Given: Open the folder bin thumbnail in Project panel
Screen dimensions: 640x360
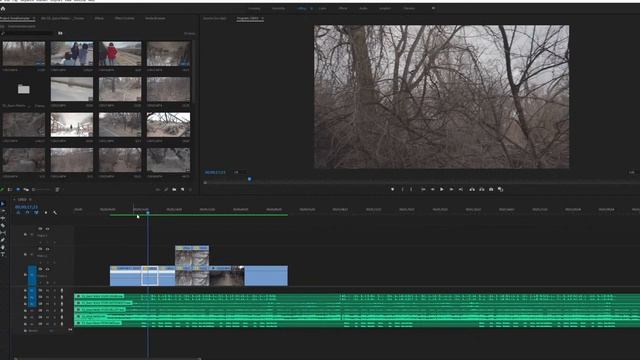Looking at the screenshot, I should (x=24, y=89).
